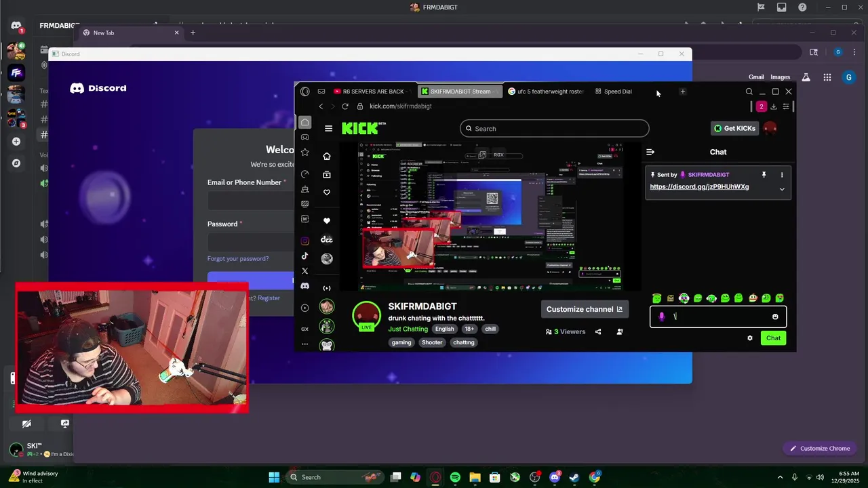
Task: Open GX Corner gamepad icon in Opera sidebar
Action: [x=305, y=137]
